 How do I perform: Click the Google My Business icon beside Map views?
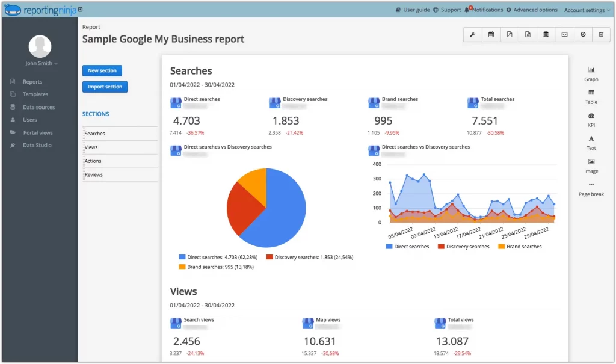coord(307,324)
